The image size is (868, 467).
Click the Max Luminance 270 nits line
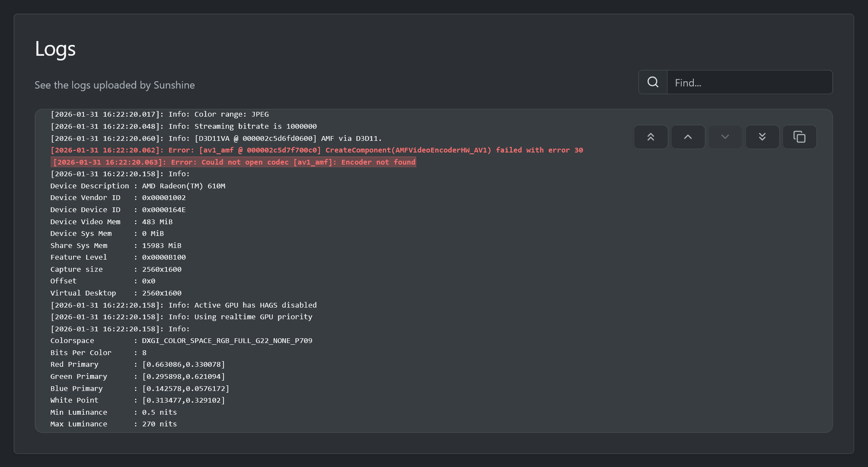click(113, 424)
